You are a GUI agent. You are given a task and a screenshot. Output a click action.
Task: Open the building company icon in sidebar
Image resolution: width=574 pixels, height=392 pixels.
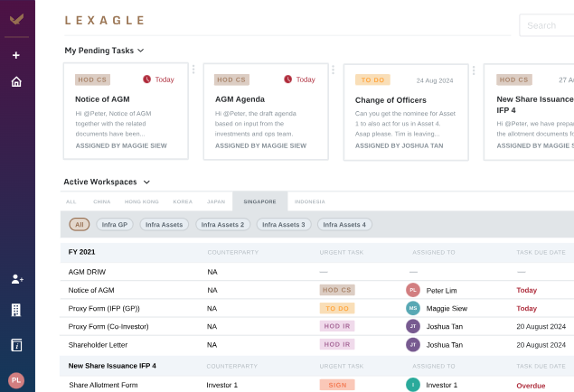pyautogui.click(x=16, y=310)
